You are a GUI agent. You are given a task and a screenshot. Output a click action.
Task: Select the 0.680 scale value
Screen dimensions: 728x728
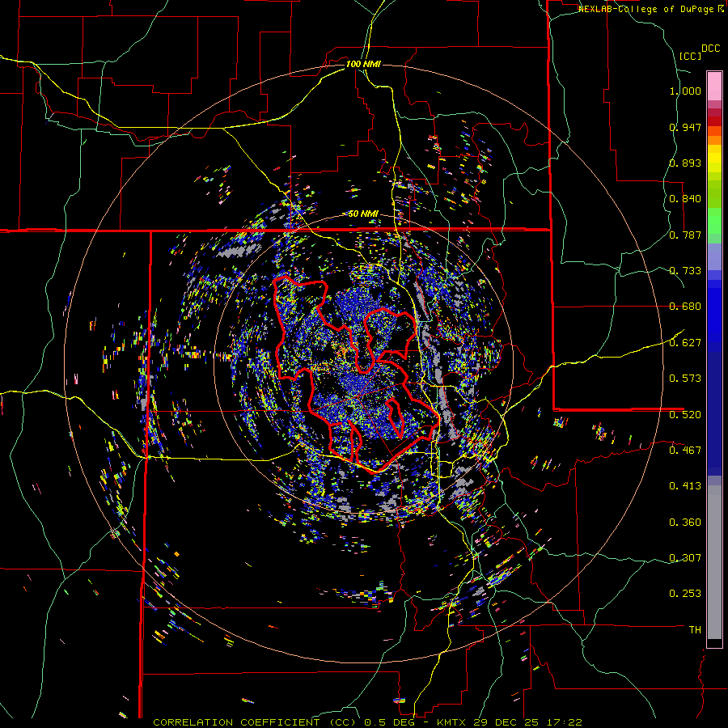(x=685, y=307)
